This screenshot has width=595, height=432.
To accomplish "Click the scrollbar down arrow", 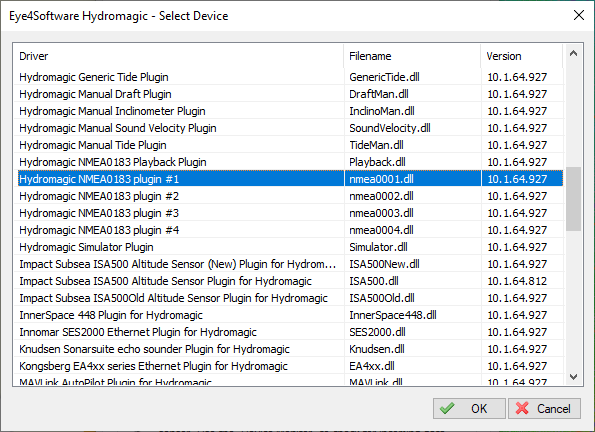I will [573, 377].
